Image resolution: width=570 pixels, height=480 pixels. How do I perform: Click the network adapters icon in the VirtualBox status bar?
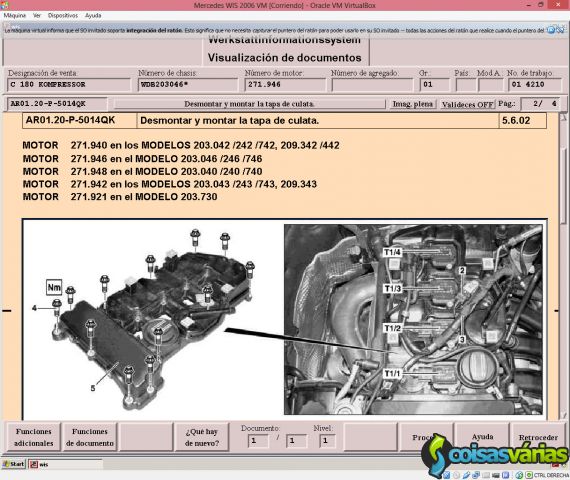click(476, 475)
